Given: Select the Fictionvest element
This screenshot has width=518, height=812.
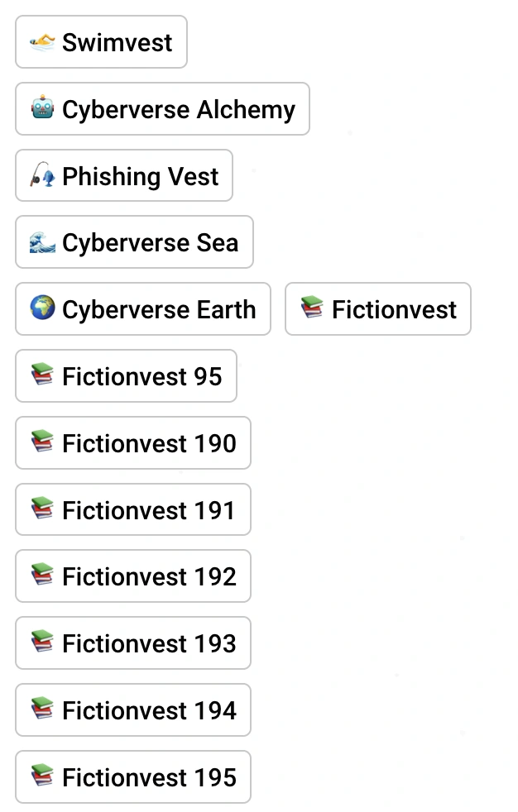Looking at the screenshot, I should (x=377, y=308).
